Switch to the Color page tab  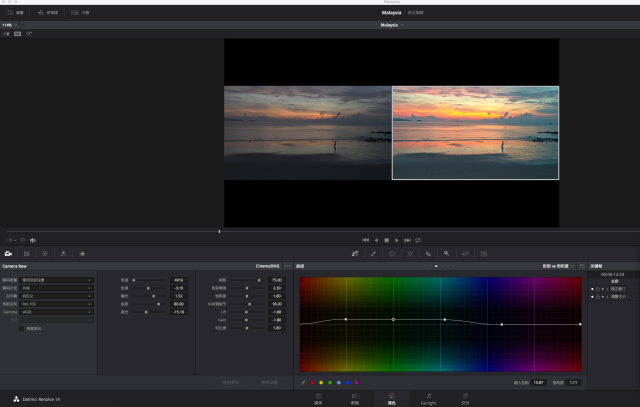point(391,398)
